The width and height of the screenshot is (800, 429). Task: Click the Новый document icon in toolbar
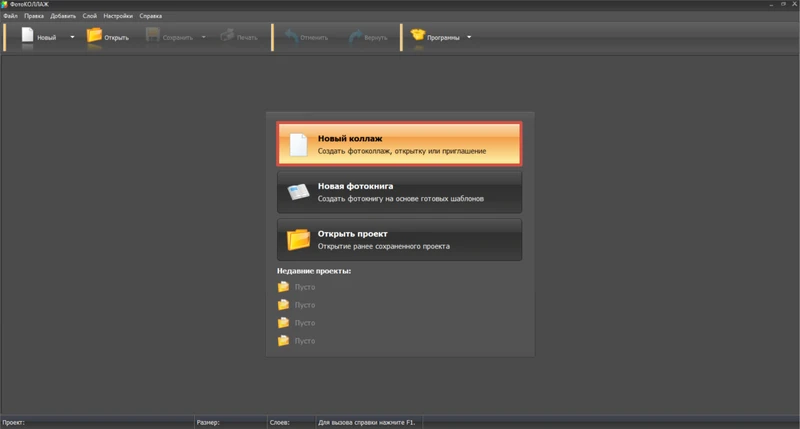click(28, 35)
